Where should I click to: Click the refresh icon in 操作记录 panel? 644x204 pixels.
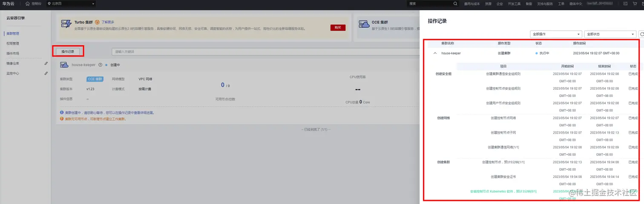(x=641, y=34)
